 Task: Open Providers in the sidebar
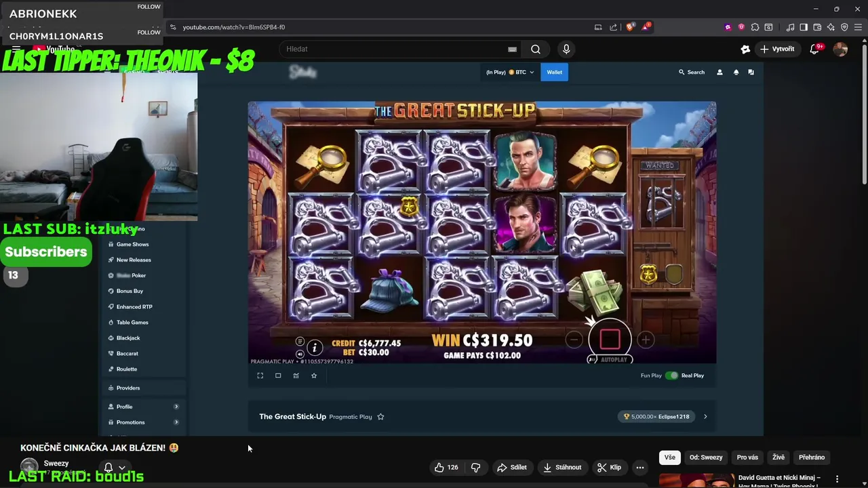[128, 388]
